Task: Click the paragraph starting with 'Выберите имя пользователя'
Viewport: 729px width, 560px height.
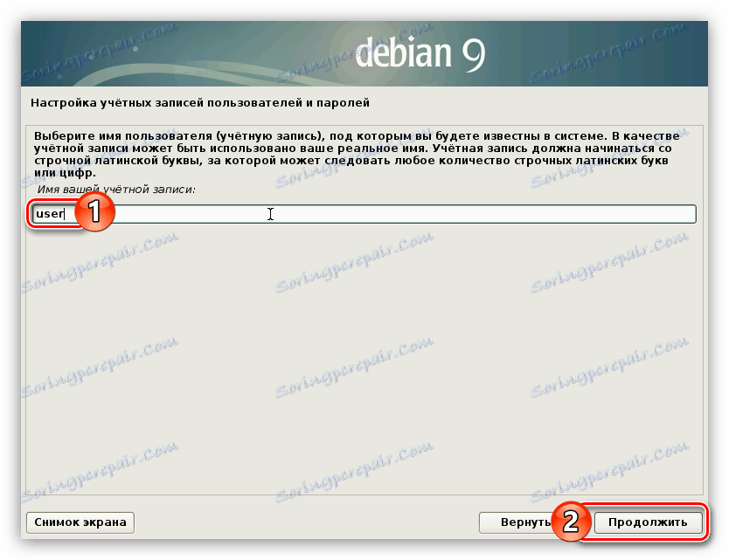Action: coord(356,155)
